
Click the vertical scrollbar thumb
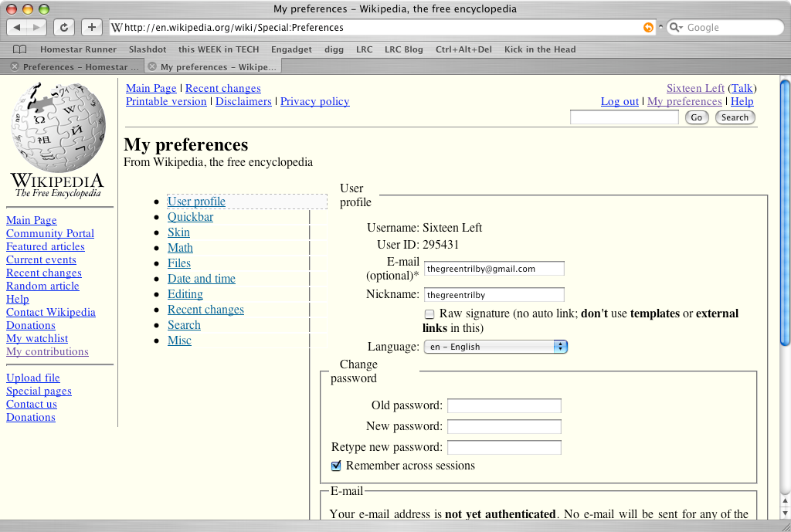coord(785,213)
